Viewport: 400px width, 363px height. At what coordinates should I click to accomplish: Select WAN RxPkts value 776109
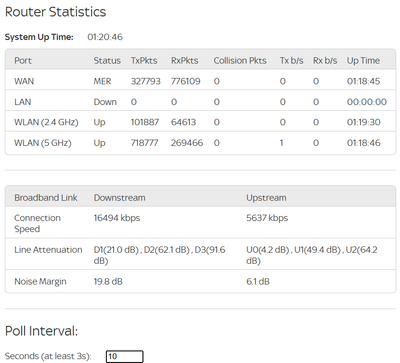[186, 81]
